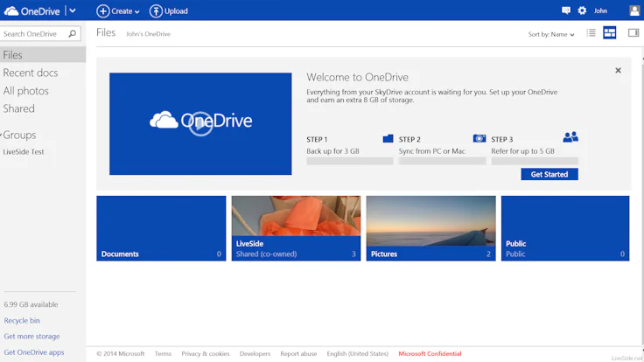Open Recent docs in sidebar
The image size is (644, 362).
(31, 73)
